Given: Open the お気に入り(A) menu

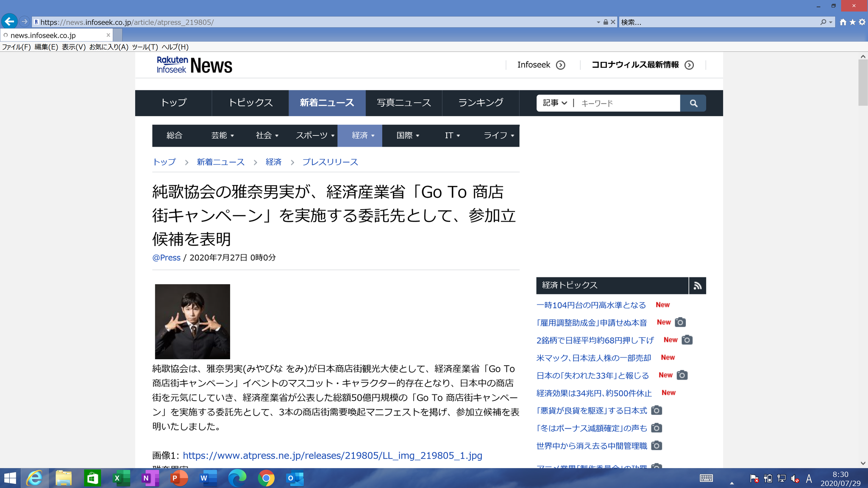Looking at the screenshot, I should [x=108, y=47].
